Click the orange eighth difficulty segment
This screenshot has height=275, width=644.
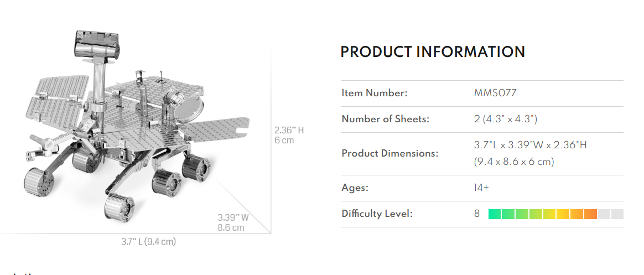pos(590,214)
